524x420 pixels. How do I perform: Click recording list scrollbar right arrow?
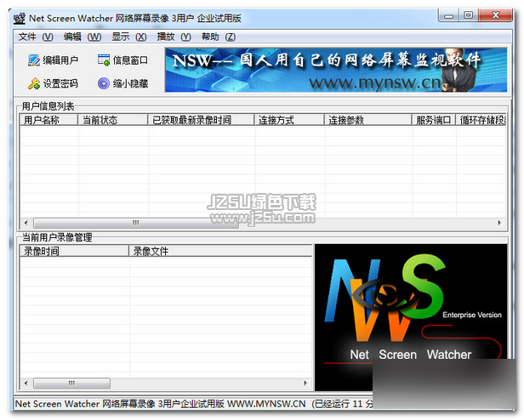pos(305,383)
